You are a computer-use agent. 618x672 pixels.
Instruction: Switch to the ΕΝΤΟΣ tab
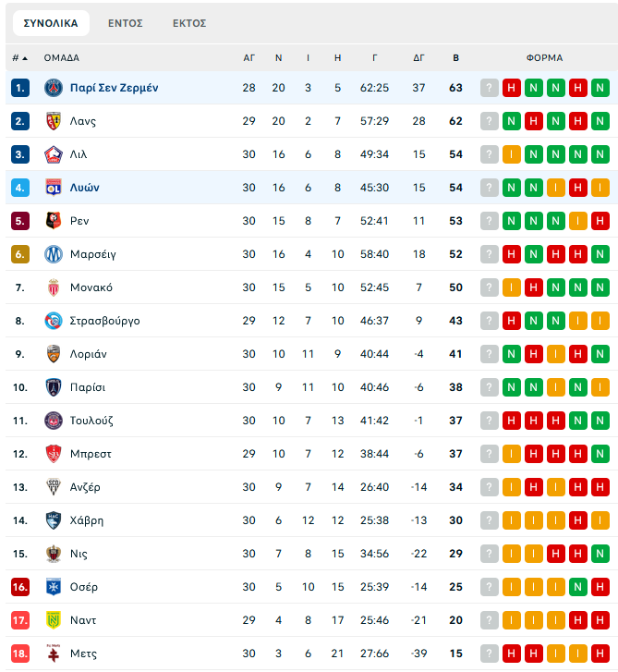(x=125, y=23)
